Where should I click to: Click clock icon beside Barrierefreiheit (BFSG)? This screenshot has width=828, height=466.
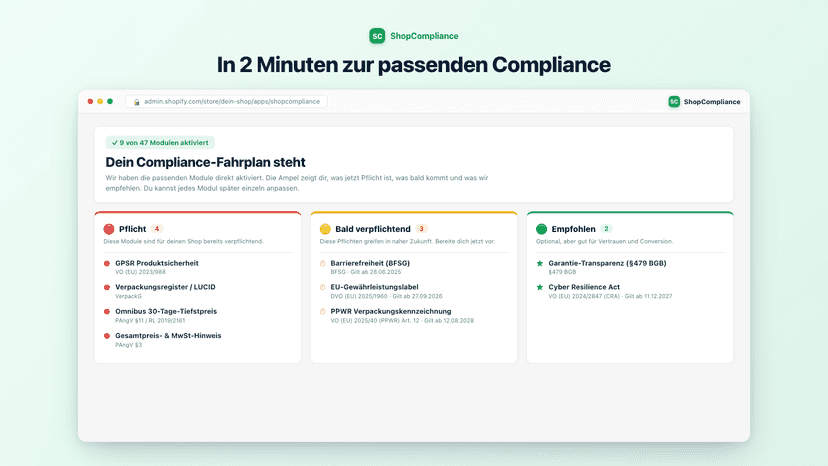coord(323,263)
